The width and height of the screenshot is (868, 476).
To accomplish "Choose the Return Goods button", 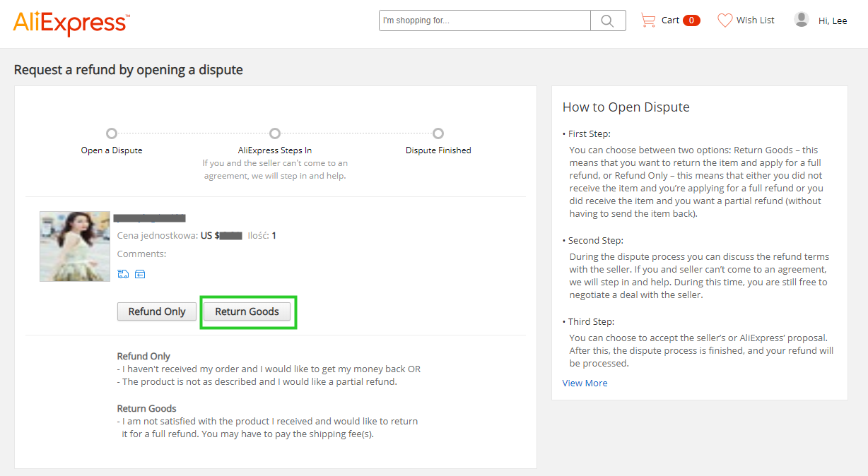I will pos(247,311).
